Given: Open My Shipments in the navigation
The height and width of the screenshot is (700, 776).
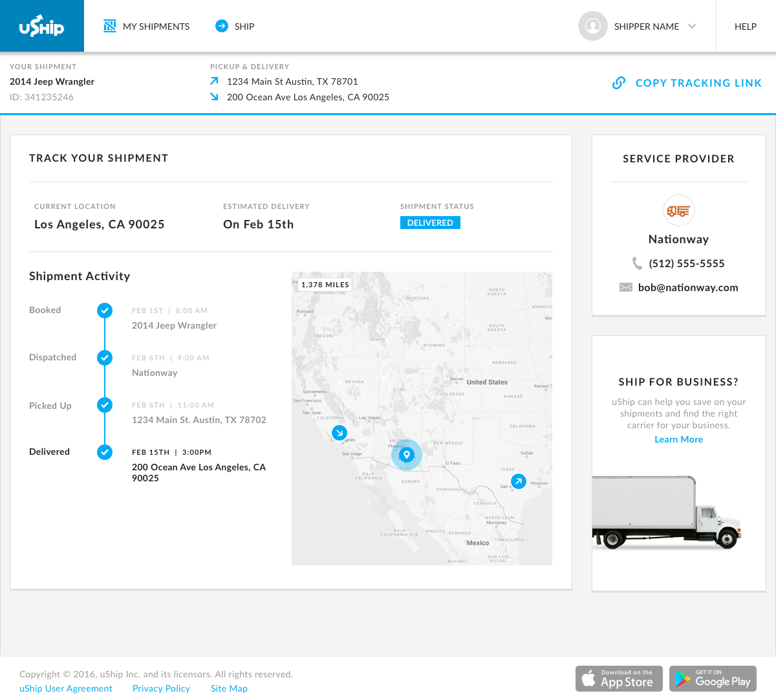Looking at the screenshot, I should (147, 27).
